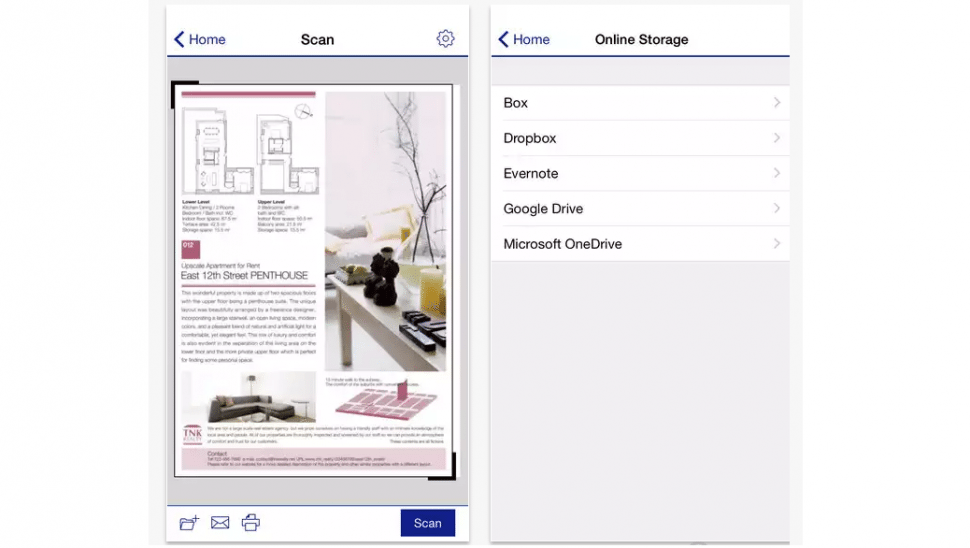Screen dimensions: 970x548
Task: Open Google Drive storage option
Action: 640,208
